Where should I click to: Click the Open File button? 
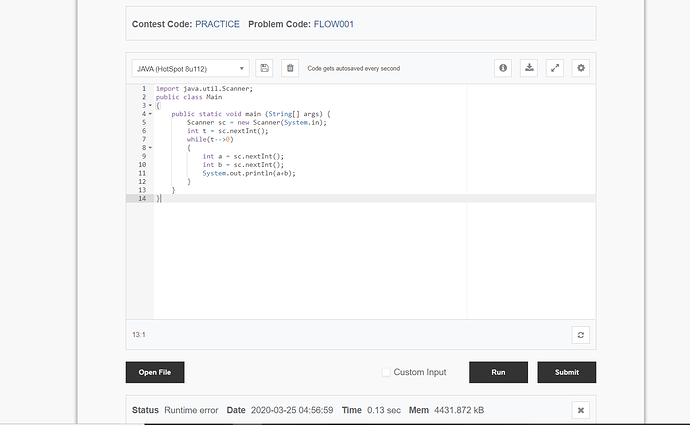coord(155,372)
